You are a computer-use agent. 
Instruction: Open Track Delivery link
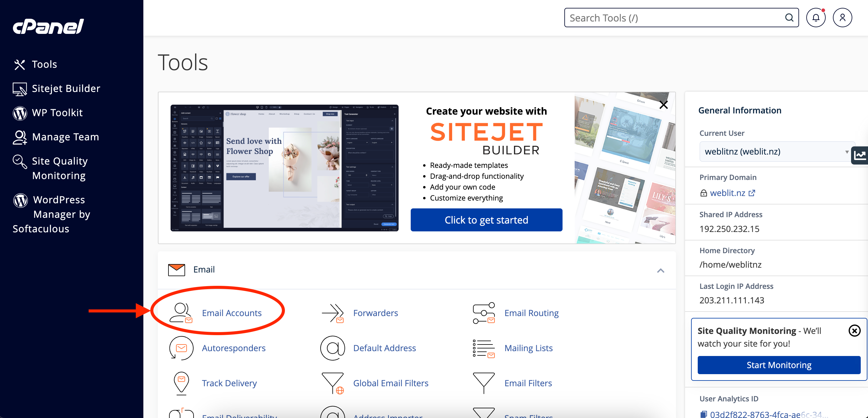point(229,383)
